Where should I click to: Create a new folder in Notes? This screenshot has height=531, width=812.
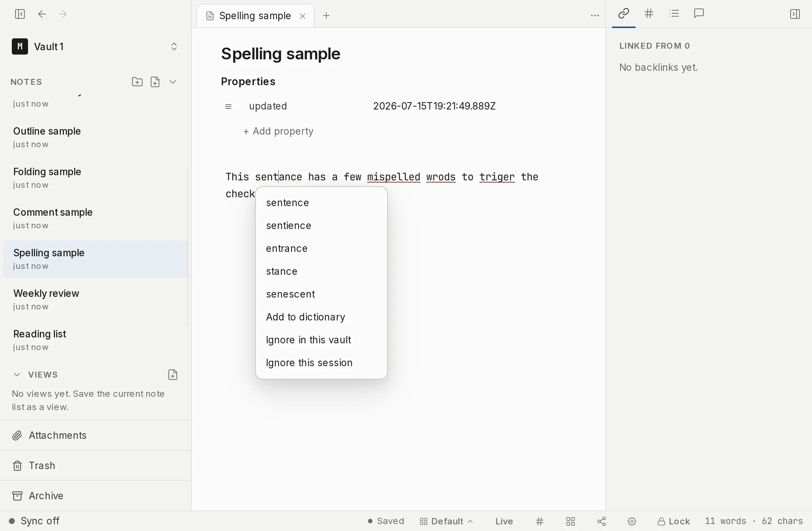point(137,82)
